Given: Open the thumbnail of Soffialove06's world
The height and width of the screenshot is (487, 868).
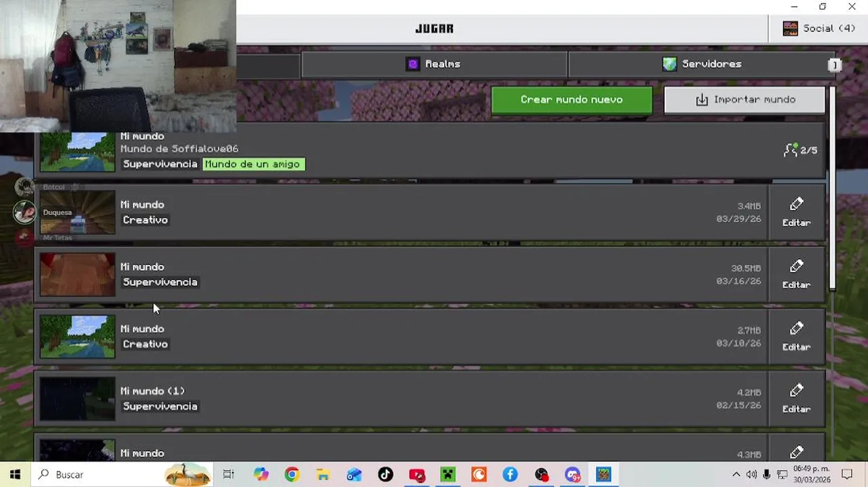Looking at the screenshot, I should tap(77, 152).
